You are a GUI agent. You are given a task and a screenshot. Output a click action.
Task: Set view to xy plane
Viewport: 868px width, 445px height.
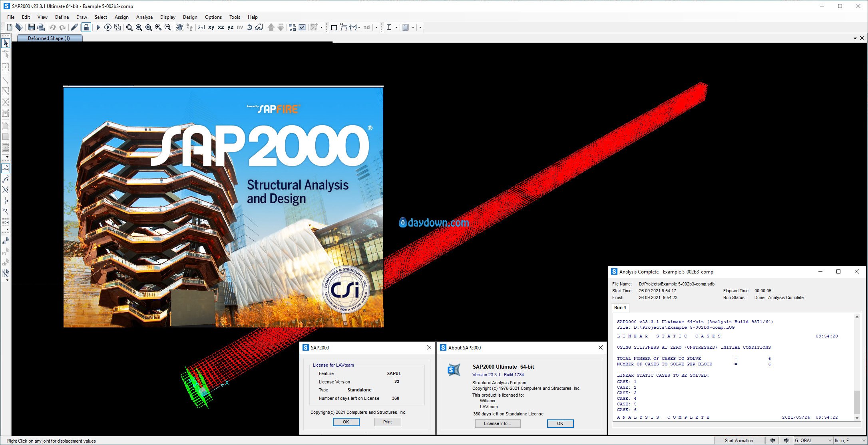pyautogui.click(x=211, y=27)
